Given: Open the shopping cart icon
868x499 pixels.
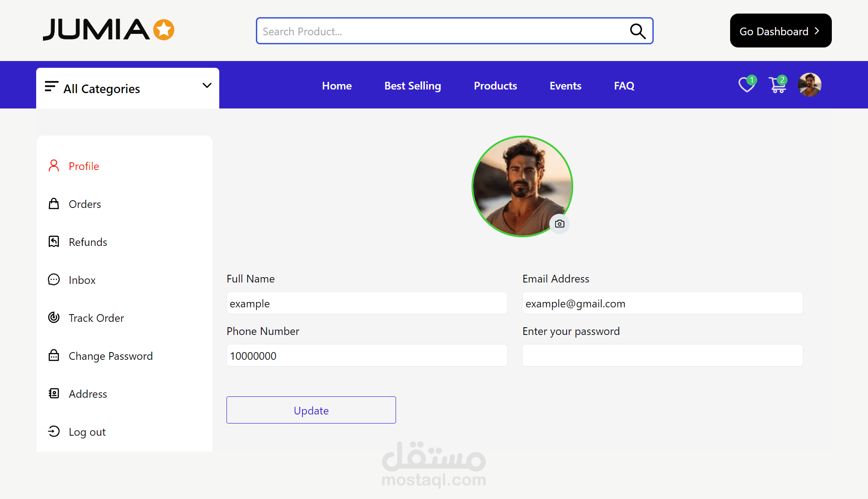Looking at the screenshot, I should [777, 85].
